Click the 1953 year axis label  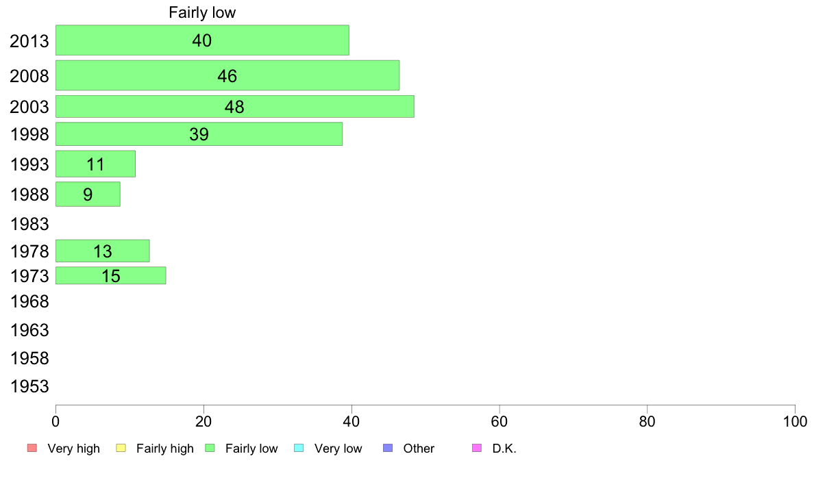pos(29,386)
